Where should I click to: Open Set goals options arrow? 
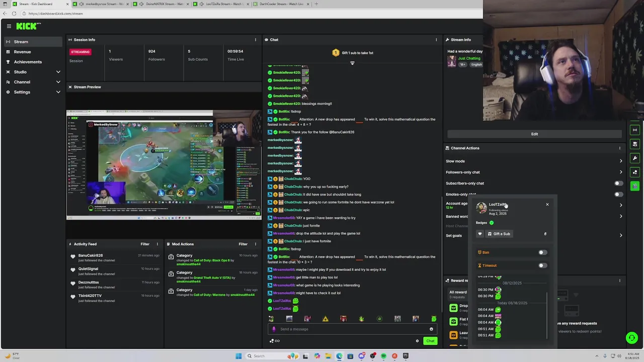coord(621,235)
